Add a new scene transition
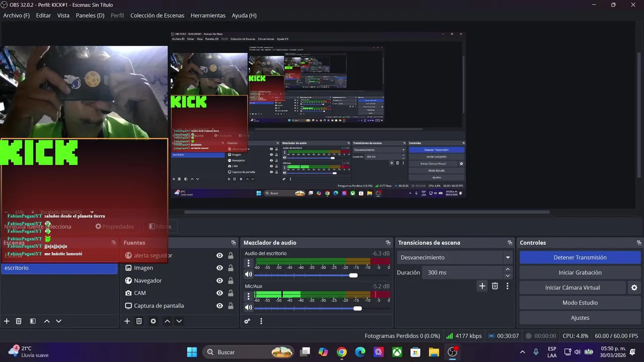 click(482, 286)
